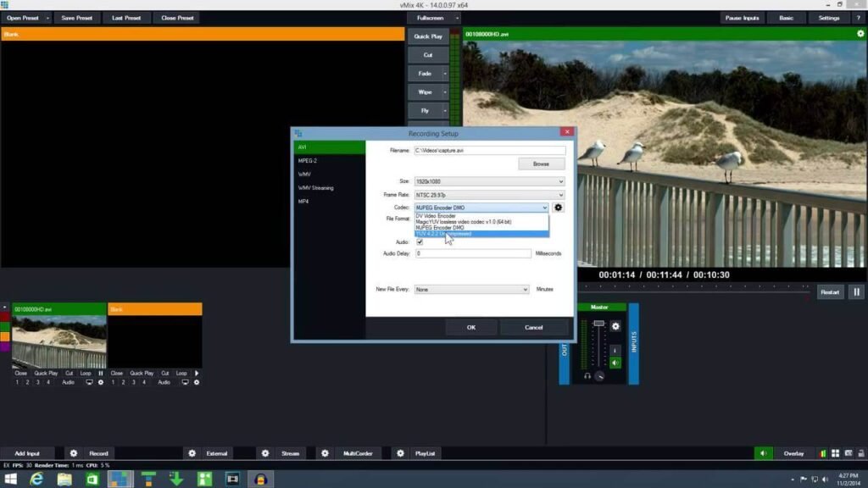Expand the Fade transition dropdown arrow
Viewport: 868px width, 488px height.
[x=444, y=74]
